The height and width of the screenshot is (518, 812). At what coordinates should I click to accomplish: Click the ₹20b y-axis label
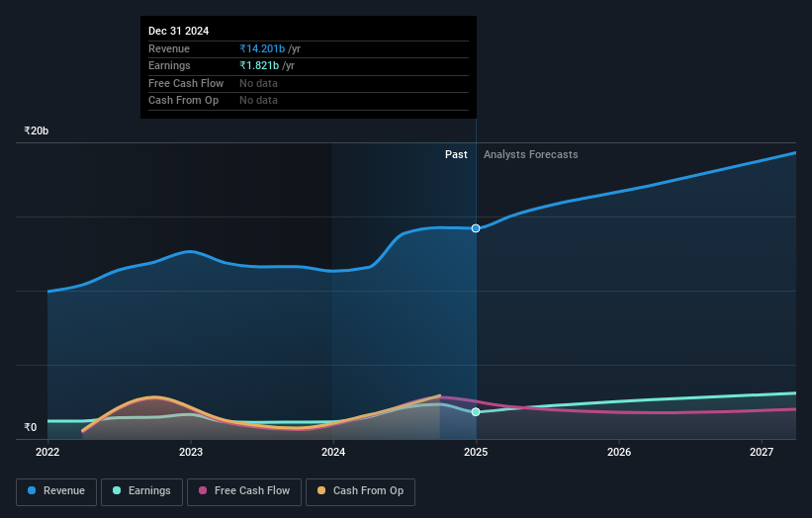37,130
